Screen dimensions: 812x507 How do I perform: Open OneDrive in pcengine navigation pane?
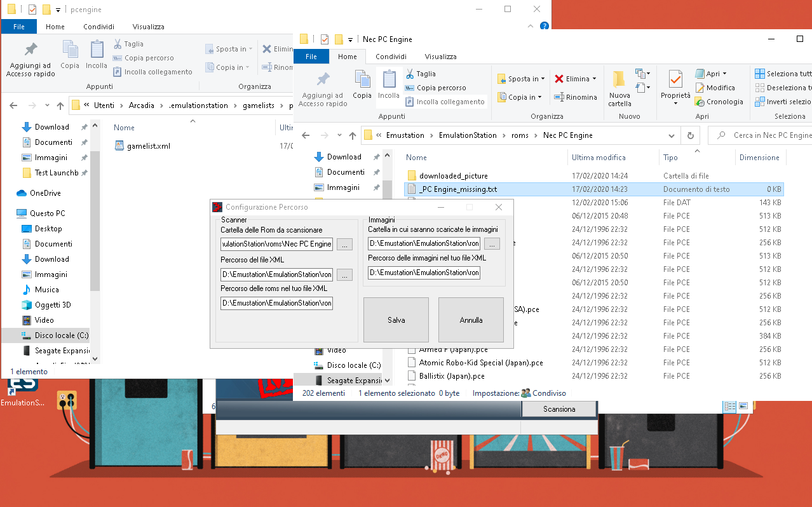click(x=45, y=193)
